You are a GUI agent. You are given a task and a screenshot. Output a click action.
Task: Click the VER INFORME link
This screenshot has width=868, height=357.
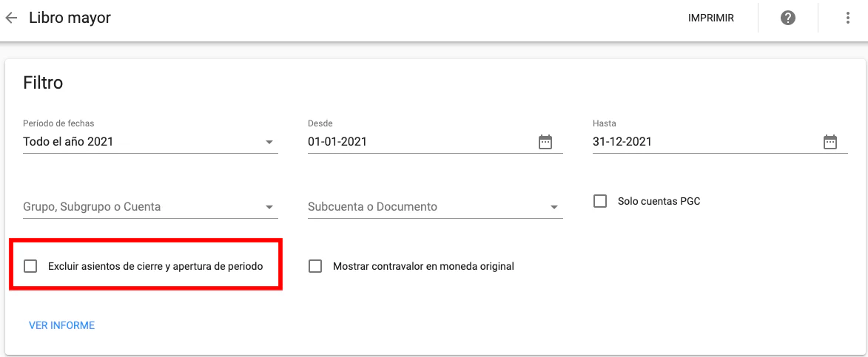pos(61,325)
